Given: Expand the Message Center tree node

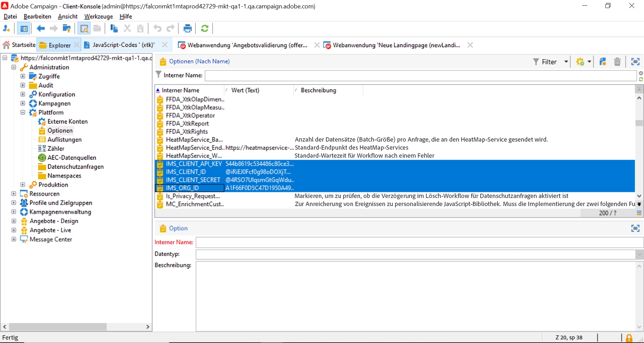Looking at the screenshot, I should coord(14,239).
